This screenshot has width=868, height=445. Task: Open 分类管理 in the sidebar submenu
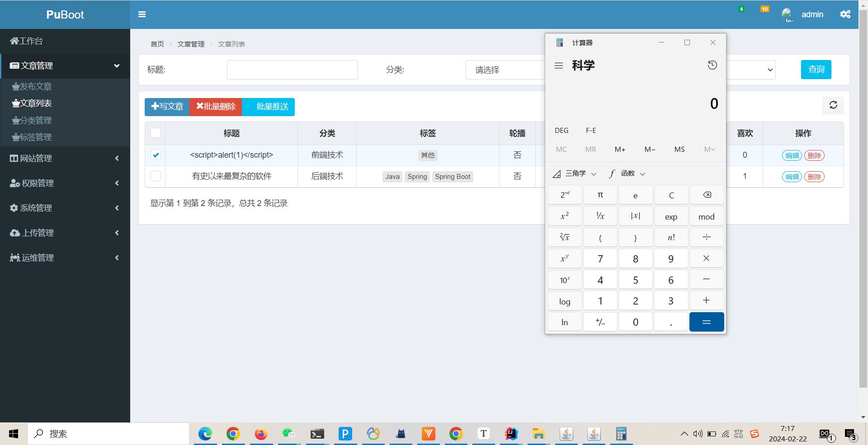(32, 120)
